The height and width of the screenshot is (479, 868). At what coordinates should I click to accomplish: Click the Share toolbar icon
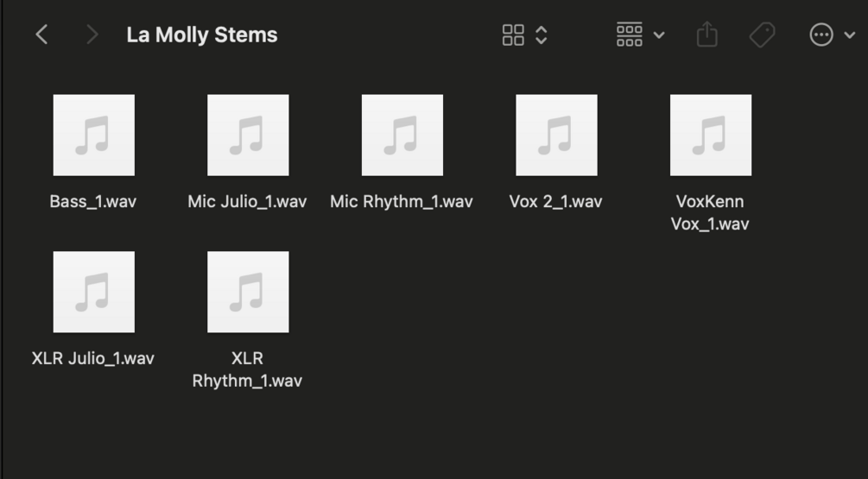coord(706,35)
